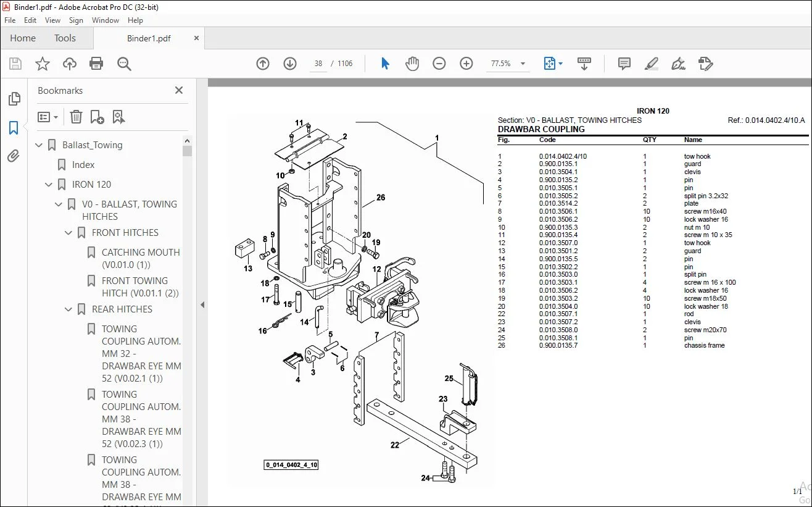Click the 0_014_0402_4_10 drawing label

coord(292,465)
